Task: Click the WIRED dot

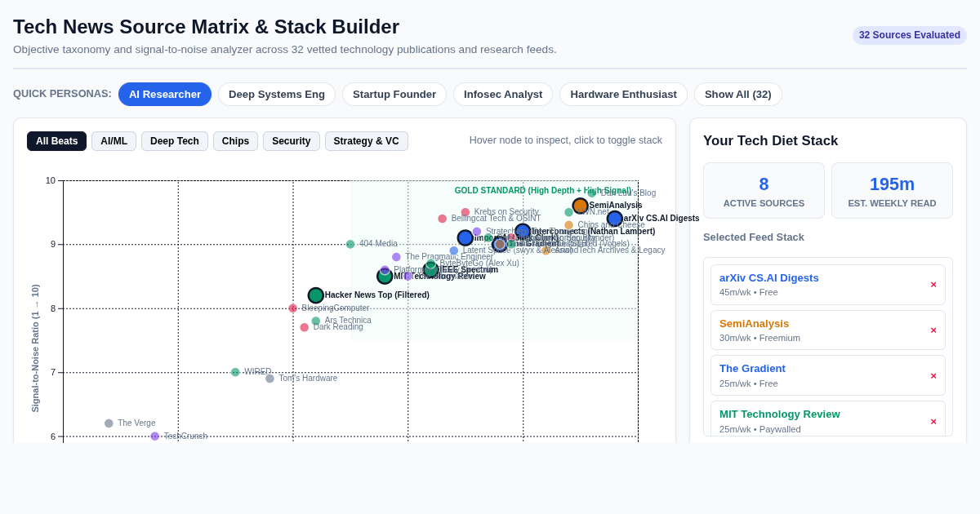Action: tap(235, 372)
